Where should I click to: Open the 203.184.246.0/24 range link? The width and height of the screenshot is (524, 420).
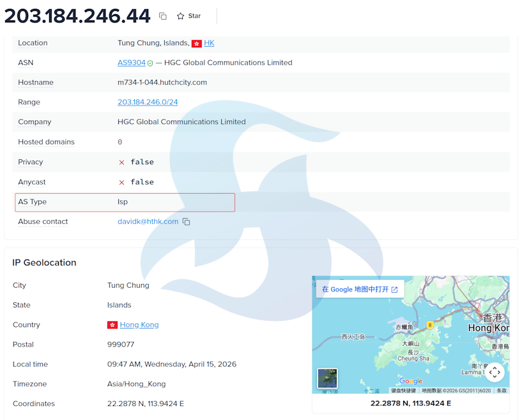point(148,102)
